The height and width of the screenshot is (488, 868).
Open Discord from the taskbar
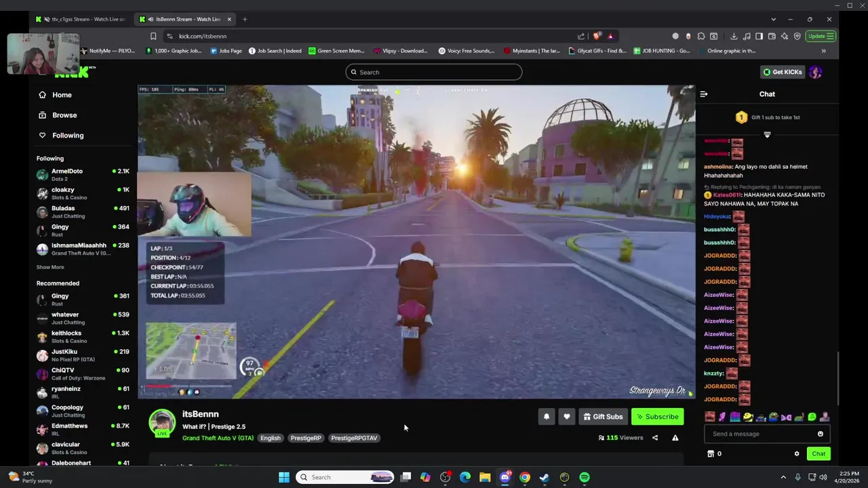coord(505,477)
